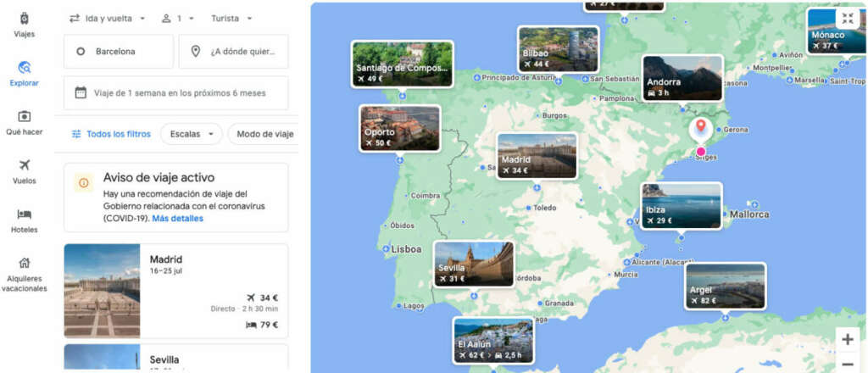Click the Santiago de Compostela map card
Screen dimensions: 868x373
click(403, 64)
